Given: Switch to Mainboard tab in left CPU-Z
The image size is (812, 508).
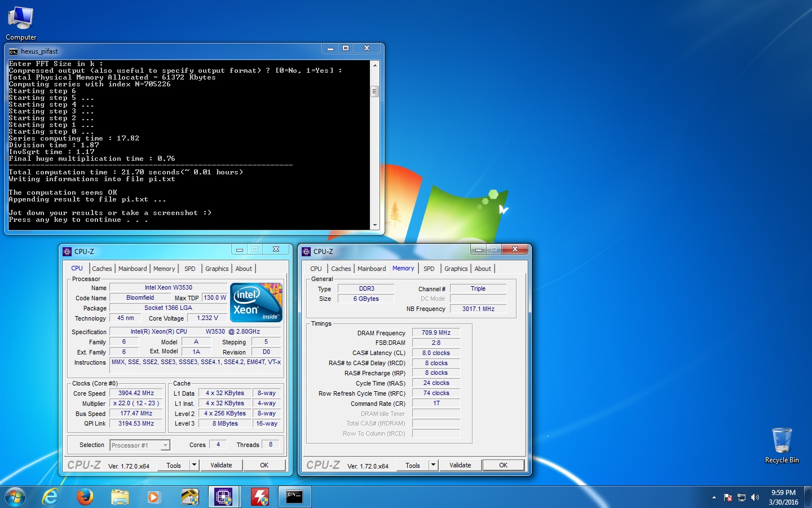Looking at the screenshot, I should click(x=133, y=269).
